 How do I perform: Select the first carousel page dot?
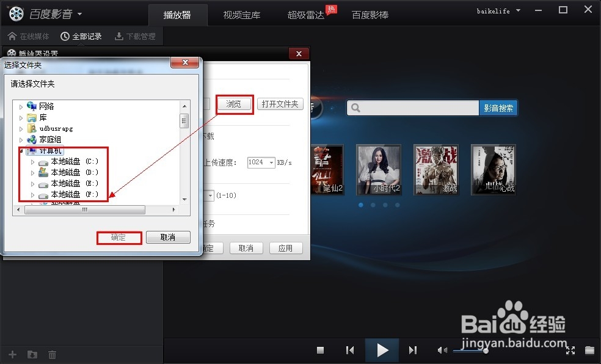(x=361, y=205)
